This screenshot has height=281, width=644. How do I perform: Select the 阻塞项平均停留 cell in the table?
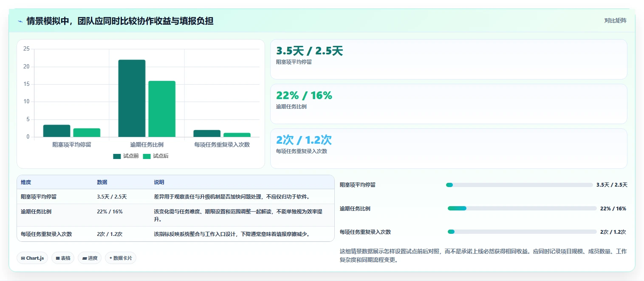click(x=39, y=197)
